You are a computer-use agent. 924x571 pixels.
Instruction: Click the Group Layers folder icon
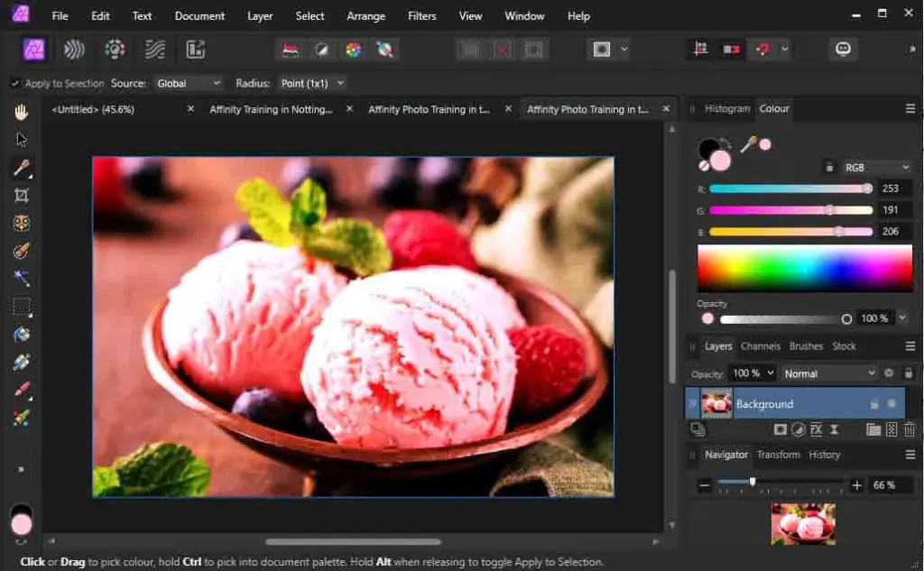[873, 429]
